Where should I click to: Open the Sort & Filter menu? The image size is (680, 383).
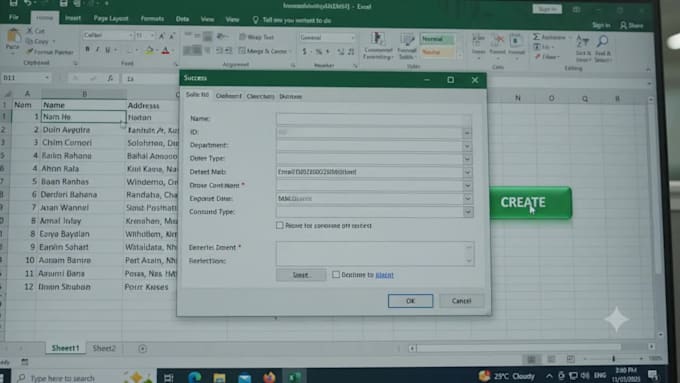coord(582,48)
